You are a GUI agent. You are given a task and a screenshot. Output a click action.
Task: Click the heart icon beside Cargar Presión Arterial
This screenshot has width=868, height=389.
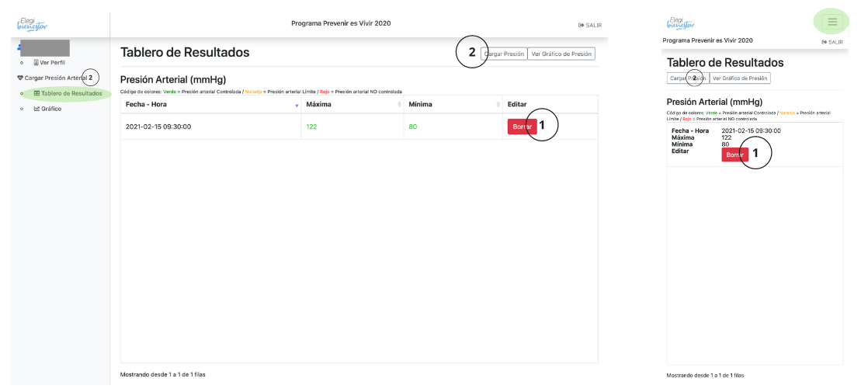click(x=20, y=78)
